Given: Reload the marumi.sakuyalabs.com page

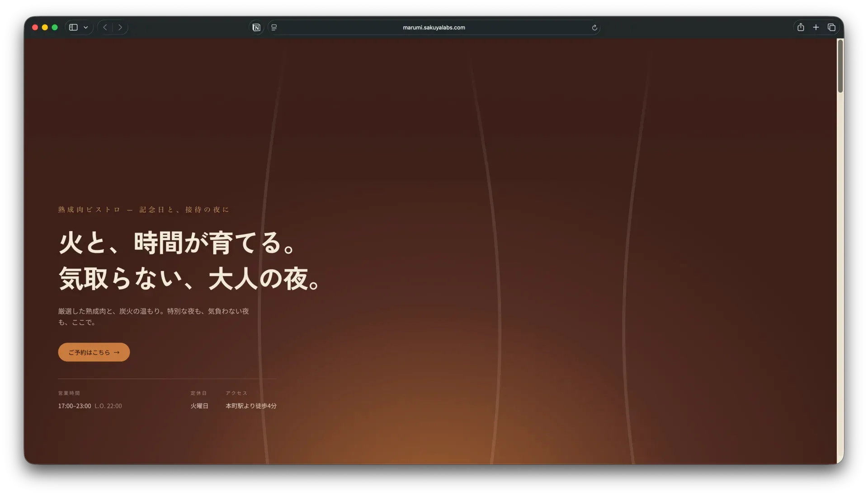Looking at the screenshot, I should [594, 28].
